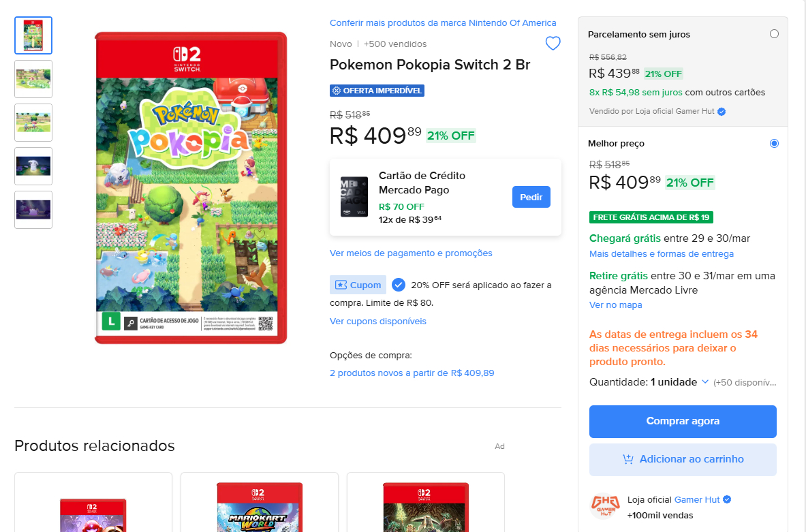The image size is (806, 532).
Task: Click the Gamer Hut store logo
Action: click(x=604, y=507)
